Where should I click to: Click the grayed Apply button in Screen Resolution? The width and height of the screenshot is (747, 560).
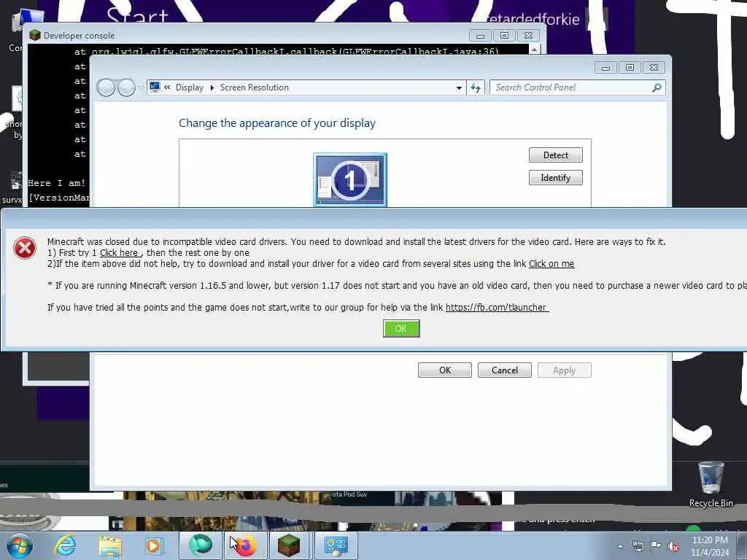click(565, 370)
